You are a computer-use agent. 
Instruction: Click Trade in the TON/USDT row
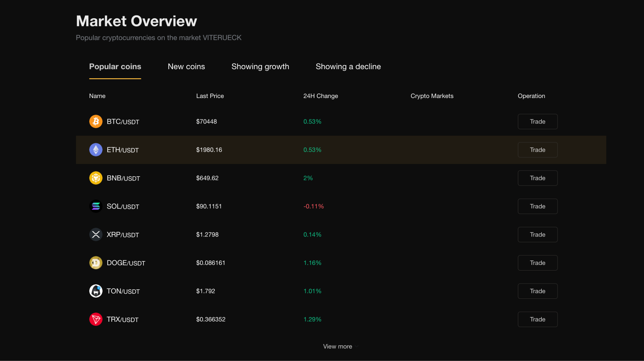pyautogui.click(x=537, y=291)
